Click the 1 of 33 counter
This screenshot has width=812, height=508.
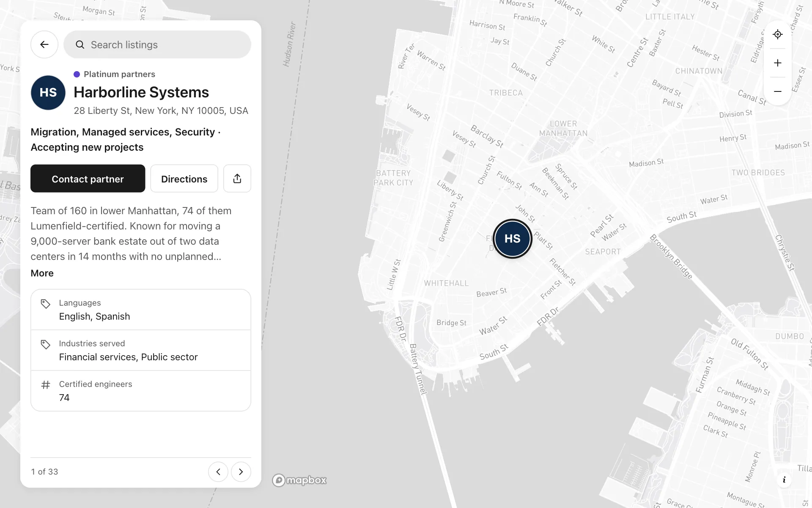pos(44,472)
